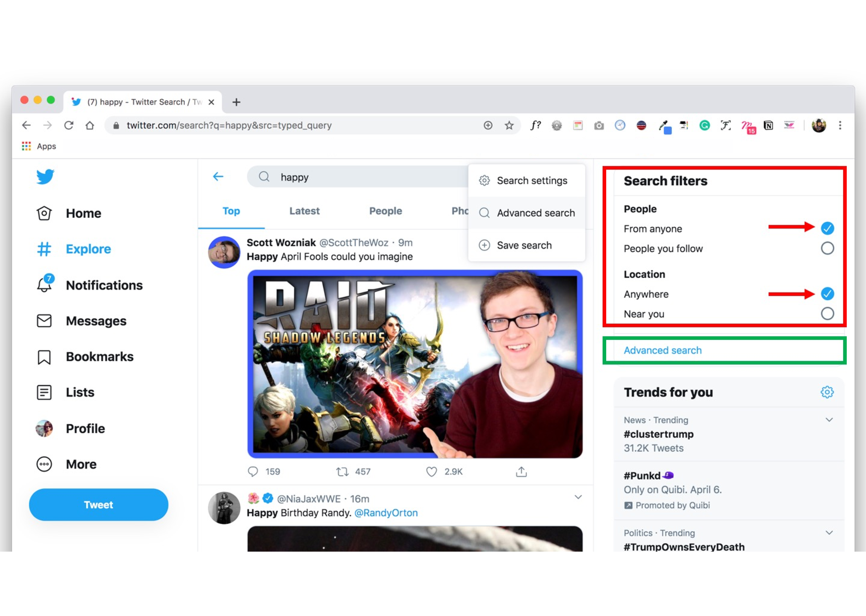Expand options for #clustertrump trend

[x=829, y=420]
